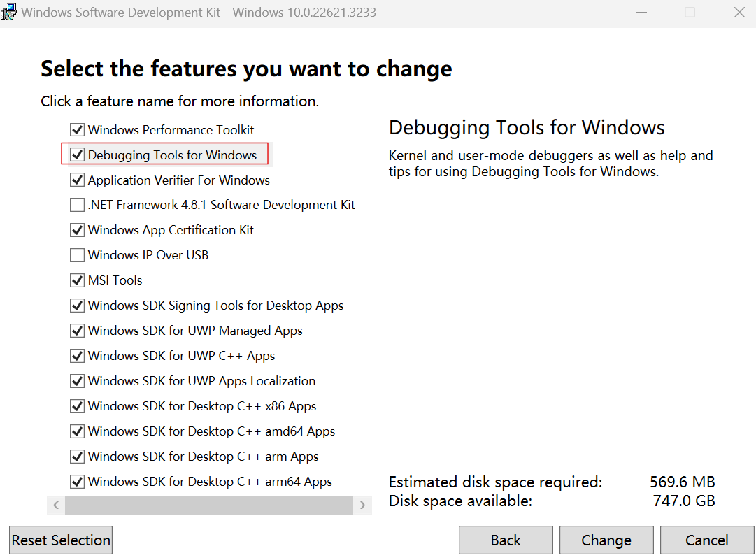Select the Windows SDK Signing Tools for Desktop Apps label
Viewport: 756px width, 560px height.
[215, 306]
